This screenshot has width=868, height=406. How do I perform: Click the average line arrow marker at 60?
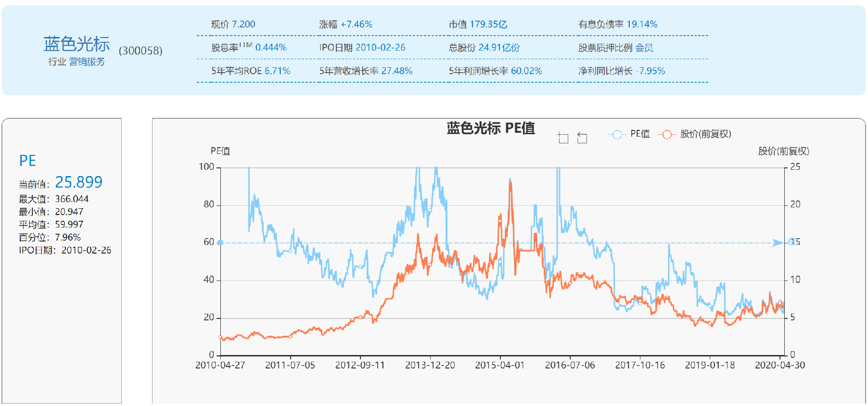[778, 243]
